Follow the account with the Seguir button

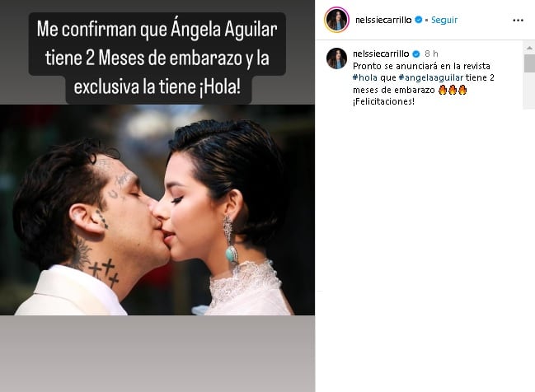coord(444,20)
